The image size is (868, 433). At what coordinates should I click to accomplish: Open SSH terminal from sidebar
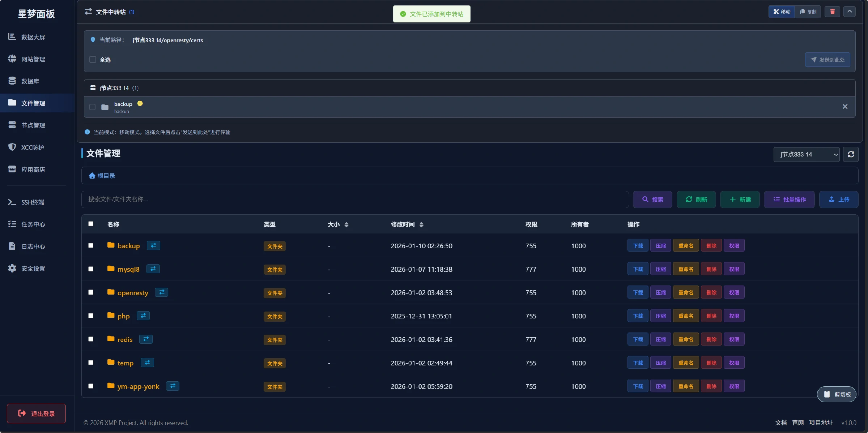point(33,202)
